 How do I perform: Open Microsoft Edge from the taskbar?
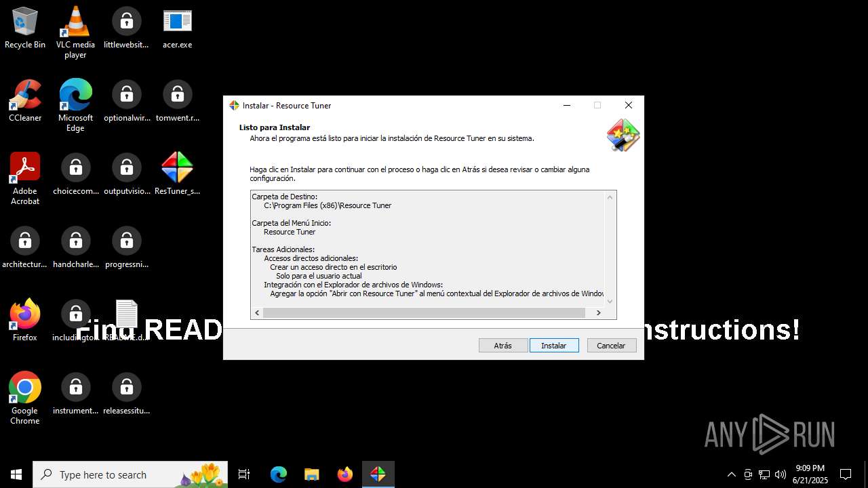(279, 474)
